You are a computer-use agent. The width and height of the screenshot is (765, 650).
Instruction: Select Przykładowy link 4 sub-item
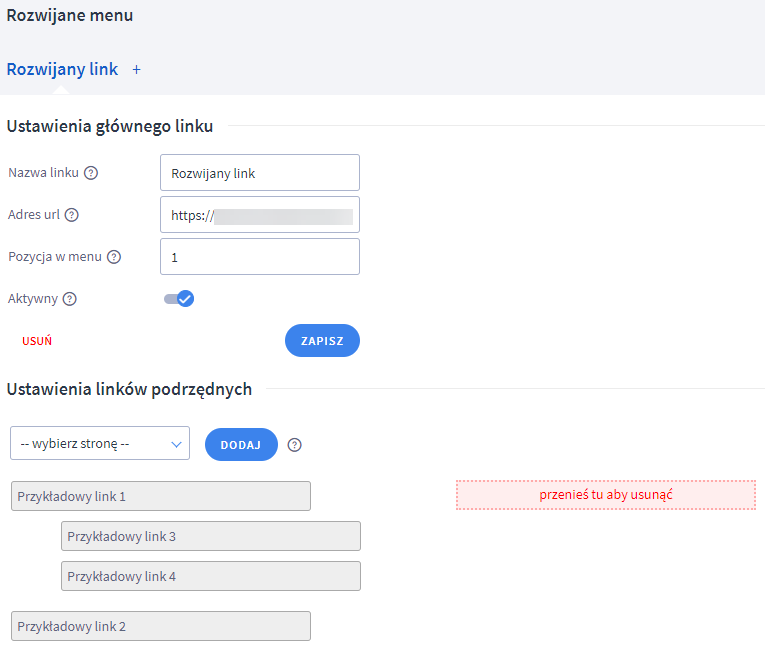coord(210,576)
